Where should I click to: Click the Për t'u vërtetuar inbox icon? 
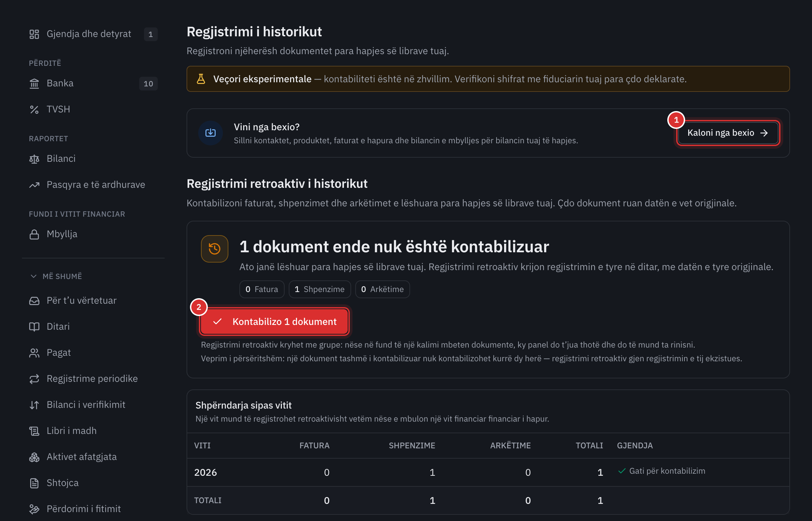pyautogui.click(x=34, y=301)
